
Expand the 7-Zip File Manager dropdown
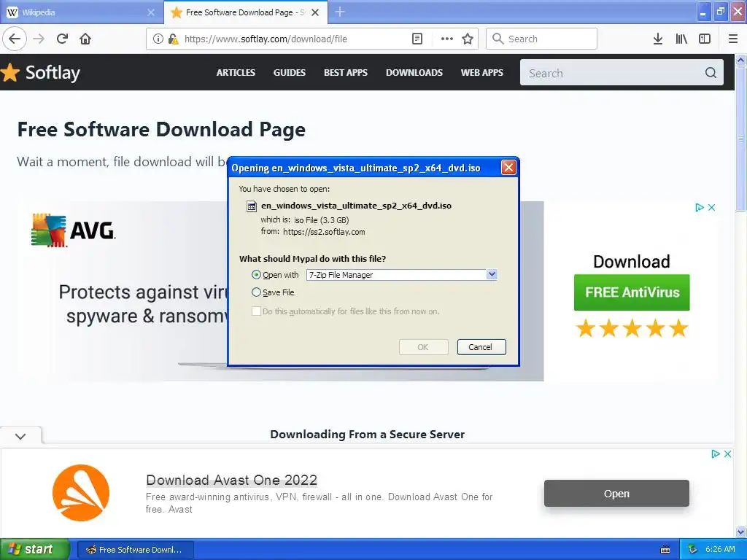pos(492,274)
